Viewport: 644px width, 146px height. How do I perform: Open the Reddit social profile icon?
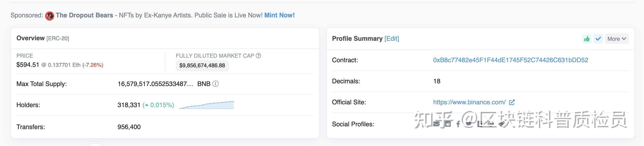448,124
